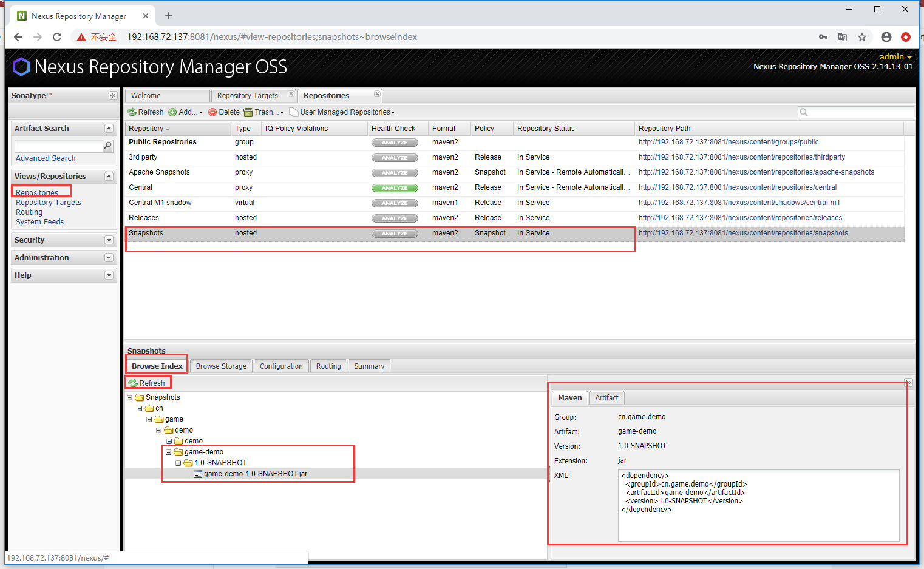Collapse the Artifact Search panel

coord(109,129)
